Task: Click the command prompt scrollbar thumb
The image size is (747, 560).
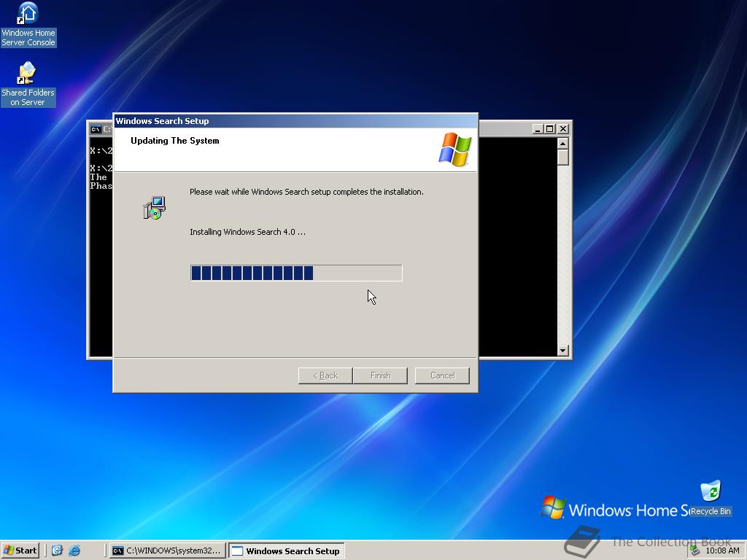Action: (562, 157)
